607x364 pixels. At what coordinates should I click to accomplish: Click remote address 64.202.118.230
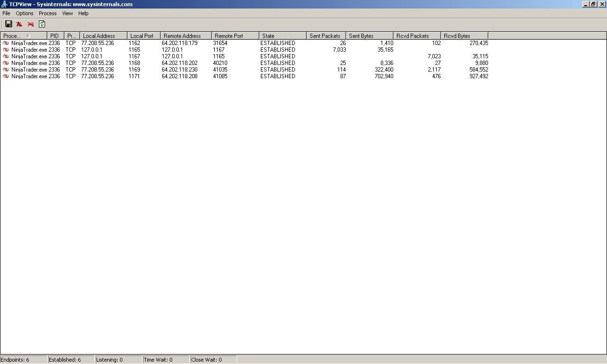(x=180, y=70)
